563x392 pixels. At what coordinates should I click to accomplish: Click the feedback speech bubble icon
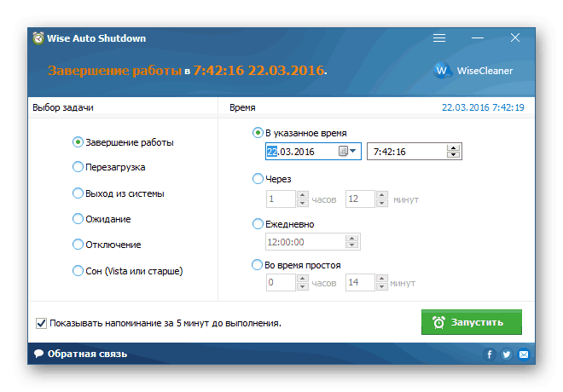click(38, 354)
